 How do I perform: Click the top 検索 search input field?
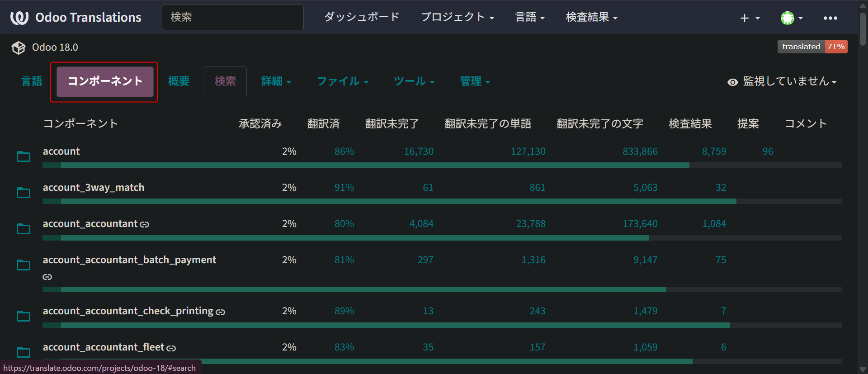pos(233,17)
